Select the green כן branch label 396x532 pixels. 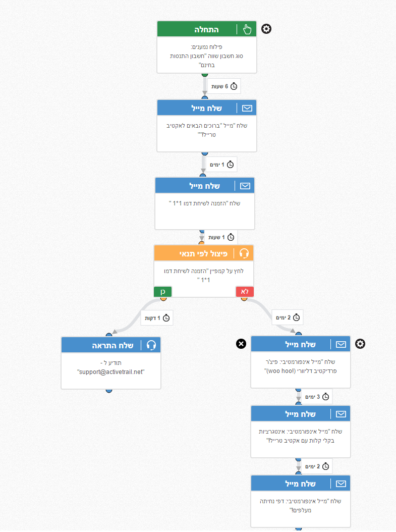(163, 292)
